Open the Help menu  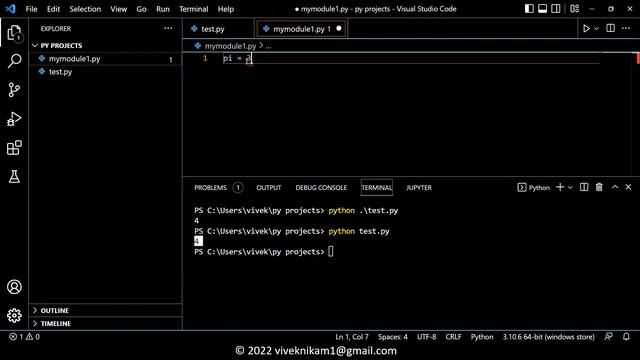226,9
